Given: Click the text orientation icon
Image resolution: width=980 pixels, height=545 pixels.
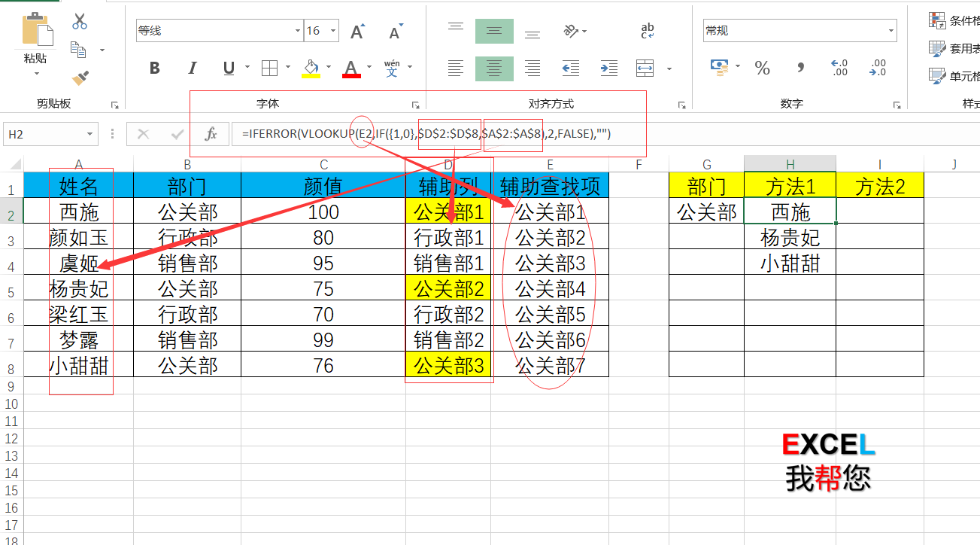Looking at the screenshot, I should [x=572, y=31].
